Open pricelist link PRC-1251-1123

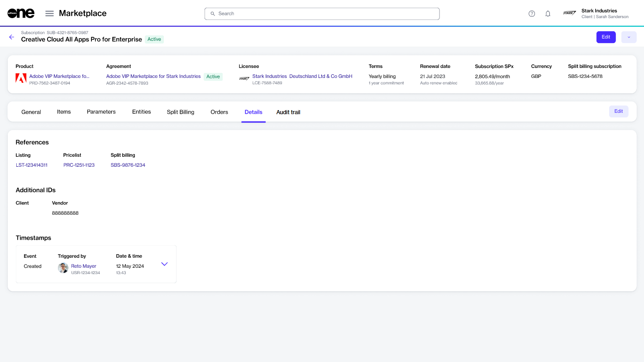tap(79, 165)
